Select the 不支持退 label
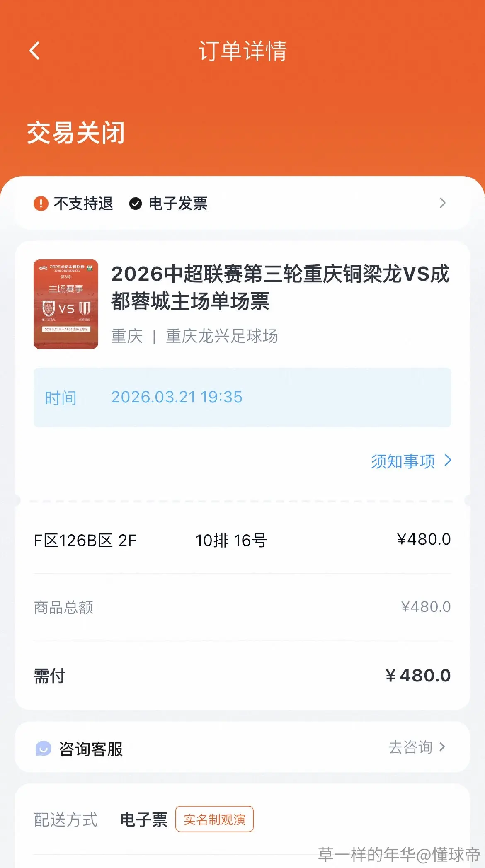This screenshot has height=868, width=485. [83, 204]
